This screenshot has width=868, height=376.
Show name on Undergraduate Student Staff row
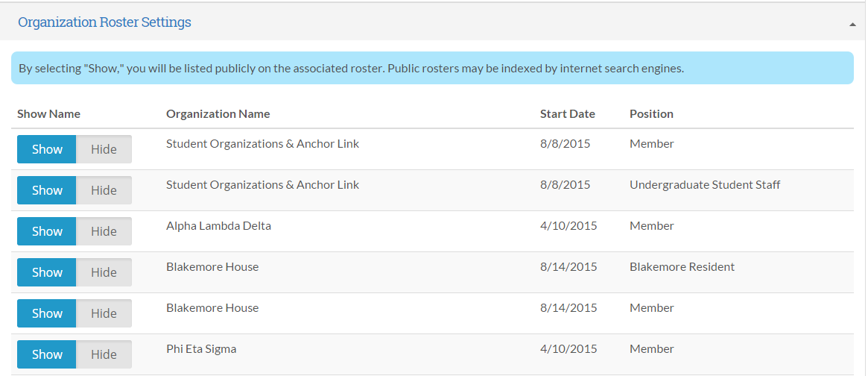[47, 190]
